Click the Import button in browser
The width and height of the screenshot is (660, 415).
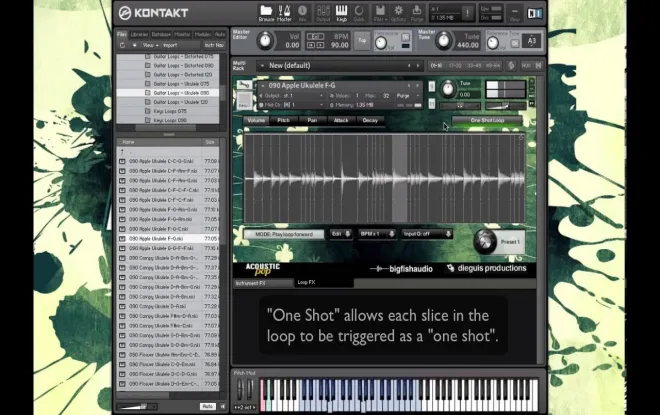(x=170, y=45)
